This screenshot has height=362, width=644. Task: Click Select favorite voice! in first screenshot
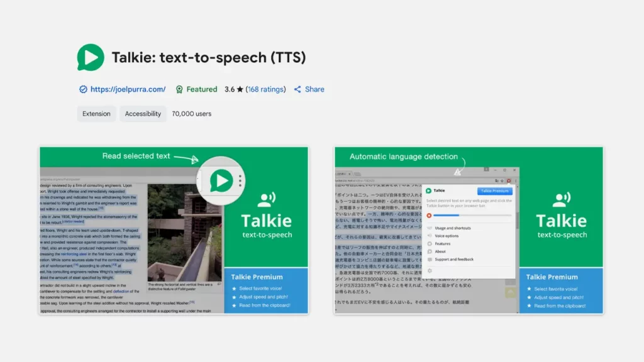point(260,288)
